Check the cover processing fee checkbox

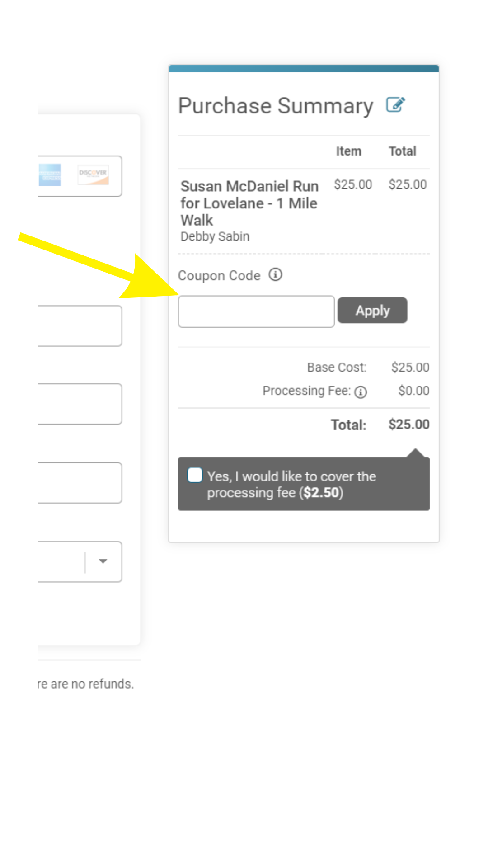(195, 475)
